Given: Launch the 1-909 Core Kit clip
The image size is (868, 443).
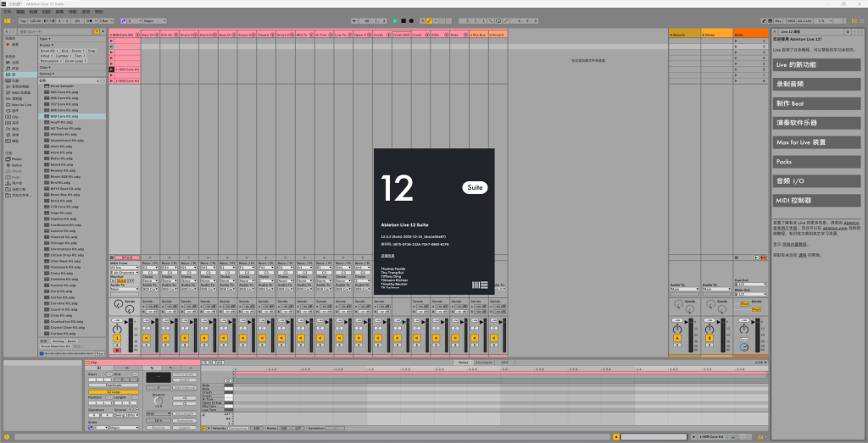Looking at the screenshot, I should (111, 69).
